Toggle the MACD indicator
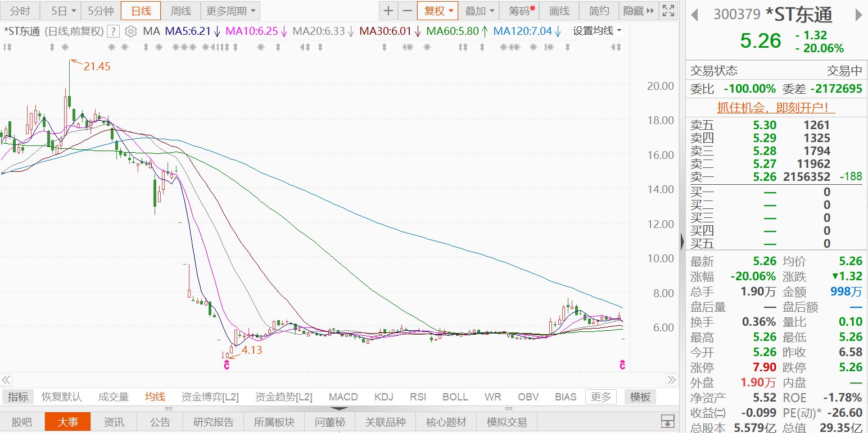The width and height of the screenshot is (868, 433). 343,397
